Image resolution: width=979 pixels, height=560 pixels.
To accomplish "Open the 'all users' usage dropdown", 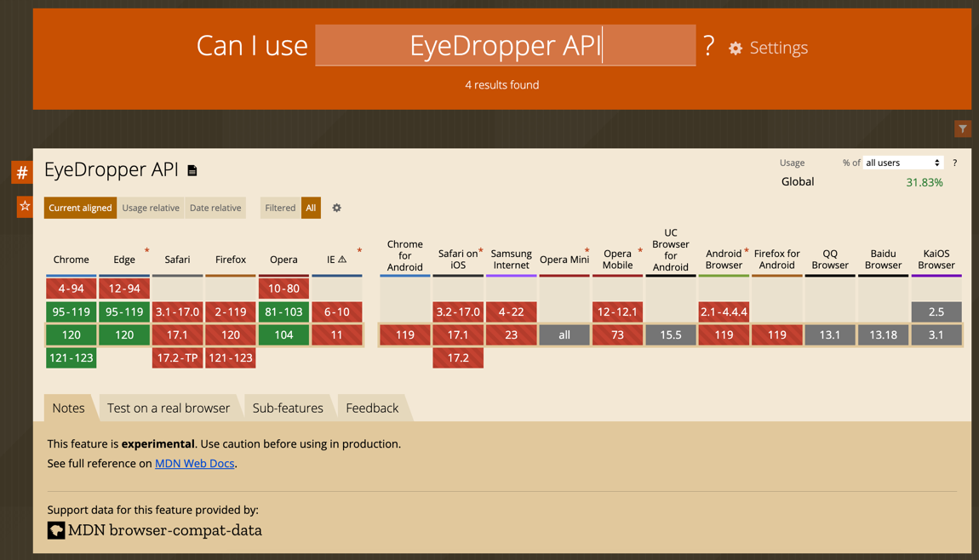I will [903, 163].
